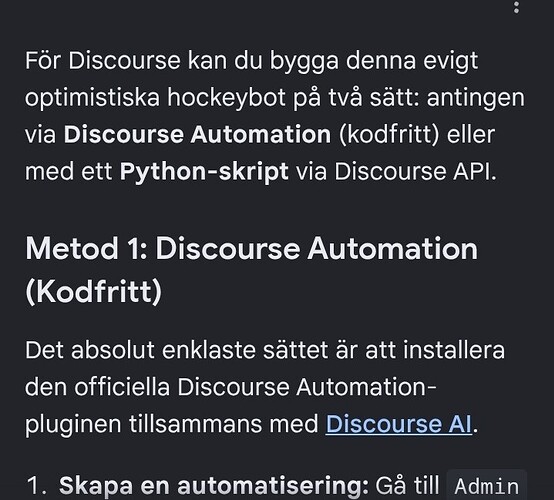Click the Metod 1: Discourse Automation heading
The image size is (554, 500).
click(x=251, y=249)
